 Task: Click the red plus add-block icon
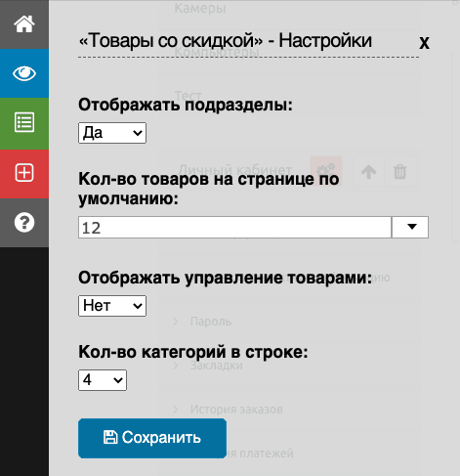(x=24, y=173)
